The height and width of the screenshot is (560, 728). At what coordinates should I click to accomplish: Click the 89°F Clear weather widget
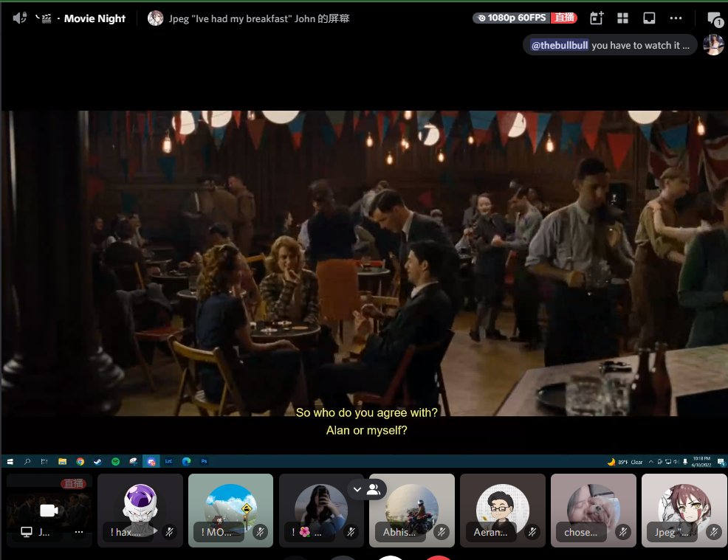(x=625, y=462)
